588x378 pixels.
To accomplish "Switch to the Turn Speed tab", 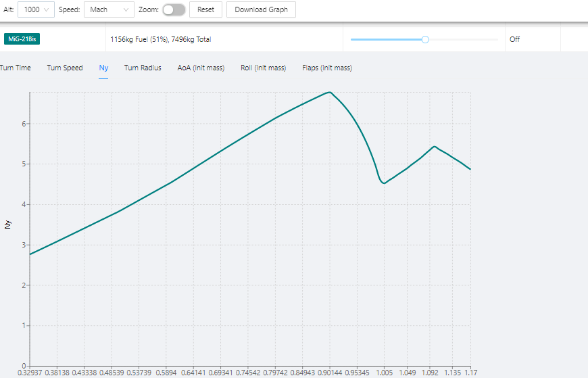I will pyautogui.click(x=65, y=68).
